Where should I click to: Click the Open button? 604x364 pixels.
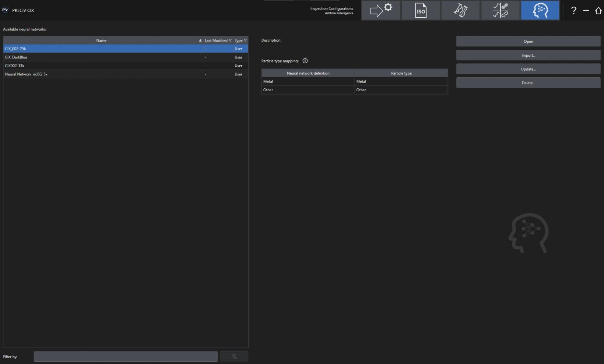coord(528,41)
